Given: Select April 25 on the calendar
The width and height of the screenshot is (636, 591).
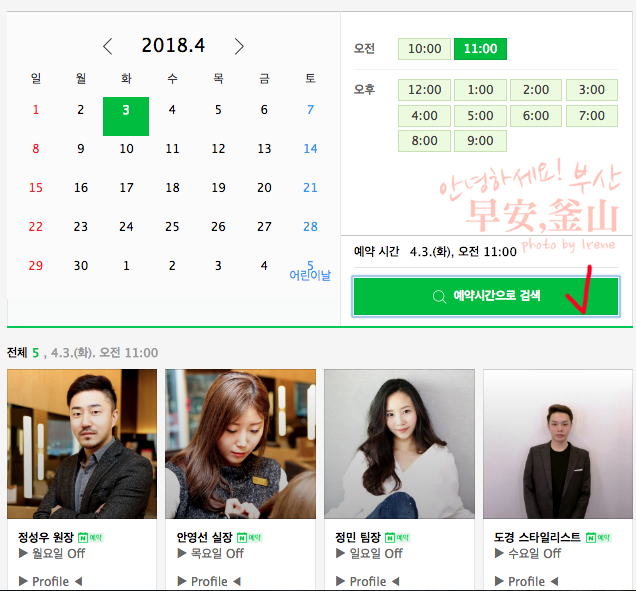Looking at the screenshot, I should pos(172,226).
